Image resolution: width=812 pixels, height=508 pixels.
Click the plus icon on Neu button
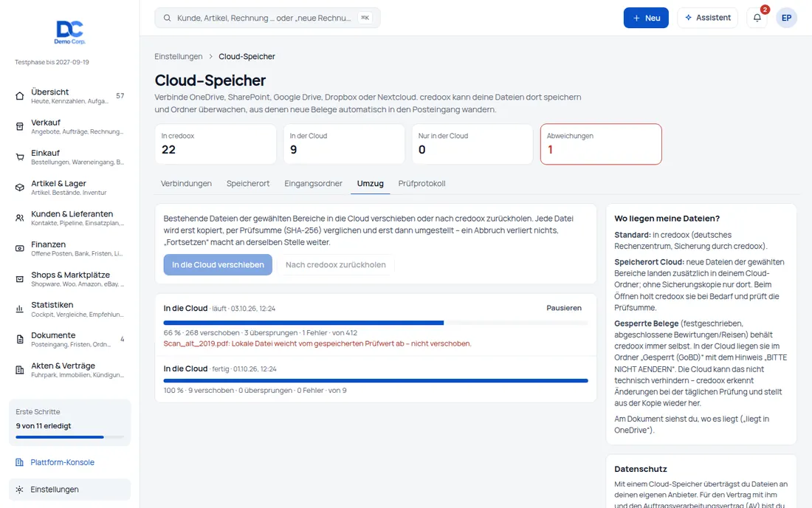(x=636, y=18)
